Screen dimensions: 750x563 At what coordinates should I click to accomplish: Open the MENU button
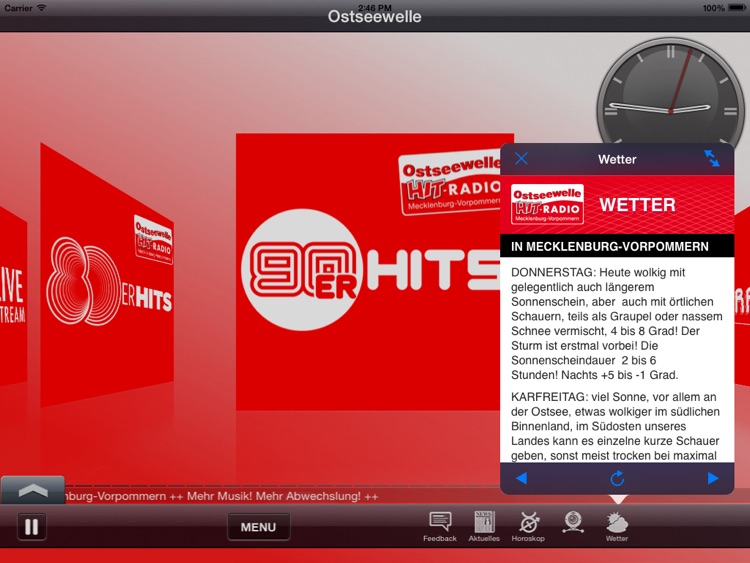(258, 527)
